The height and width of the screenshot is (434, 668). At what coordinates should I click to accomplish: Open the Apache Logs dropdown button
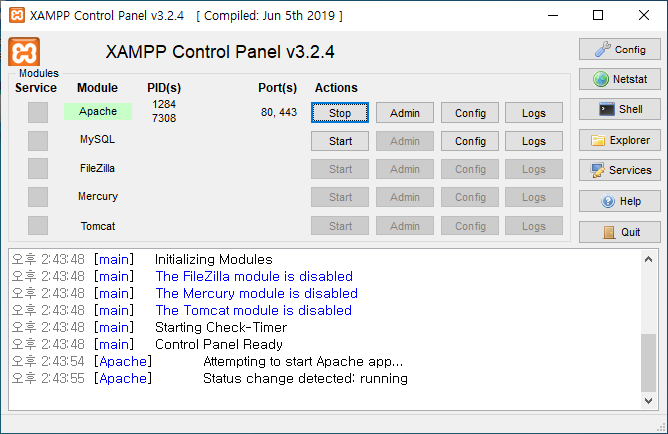click(x=534, y=113)
